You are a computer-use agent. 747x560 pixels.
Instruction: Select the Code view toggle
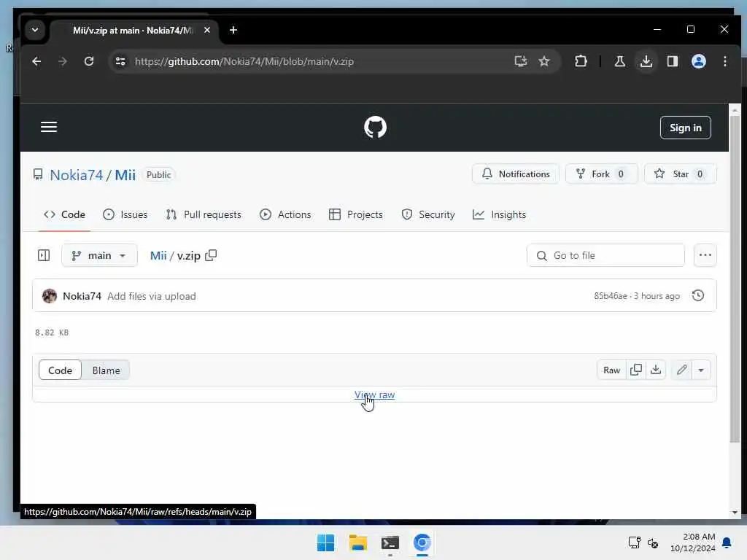[60, 370]
